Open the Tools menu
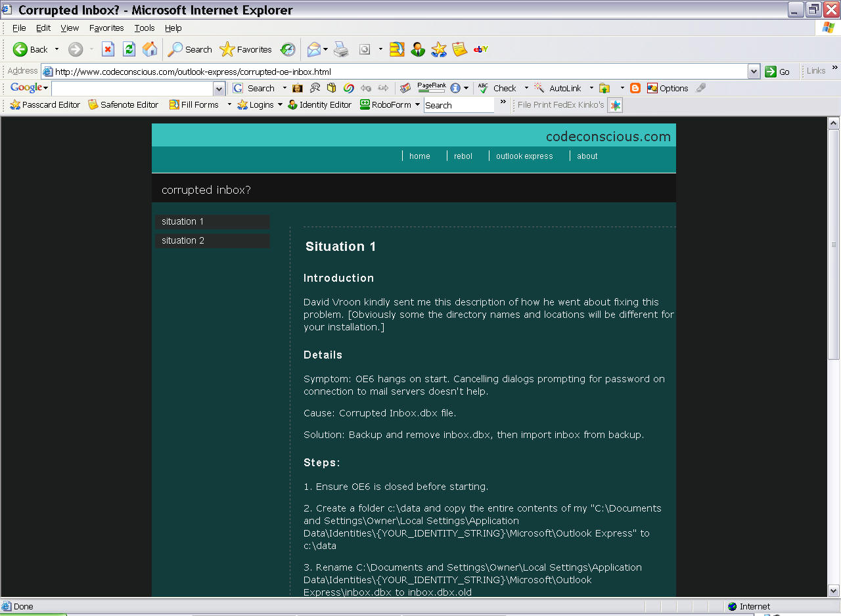 coord(145,28)
